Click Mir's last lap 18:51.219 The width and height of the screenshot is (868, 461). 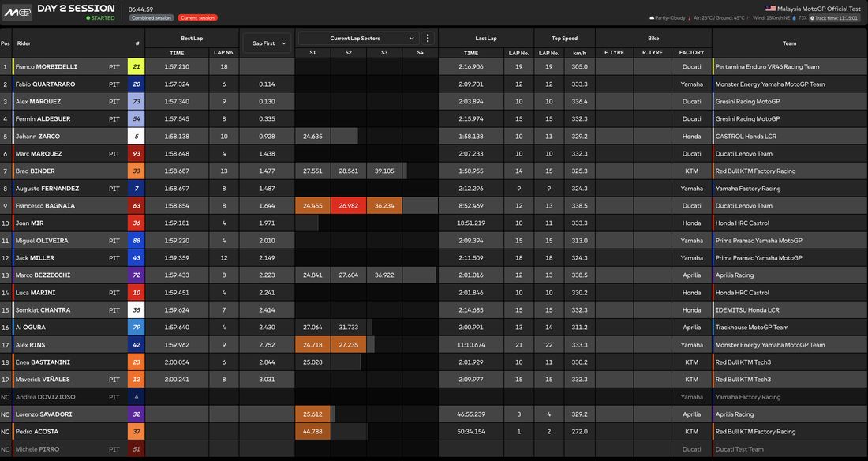point(471,223)
